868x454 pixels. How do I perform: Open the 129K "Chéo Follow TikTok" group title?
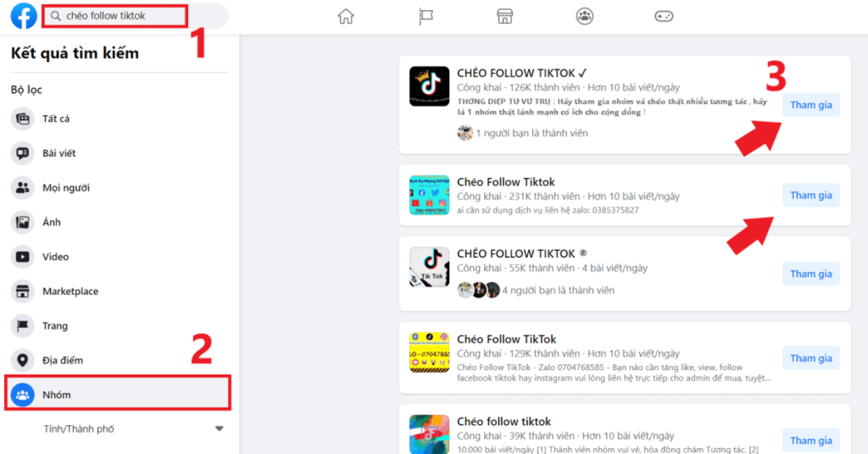tap(507, 339)
